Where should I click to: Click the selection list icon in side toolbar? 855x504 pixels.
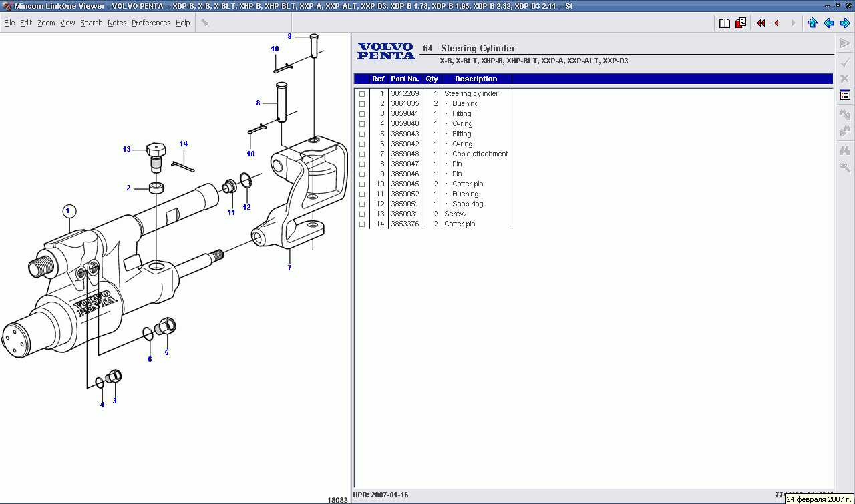coord(844,95)
